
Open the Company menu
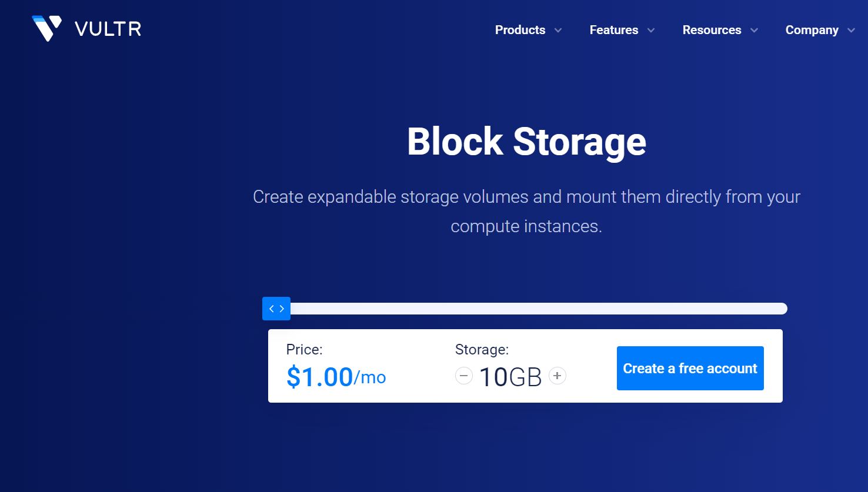pos(812,30)
